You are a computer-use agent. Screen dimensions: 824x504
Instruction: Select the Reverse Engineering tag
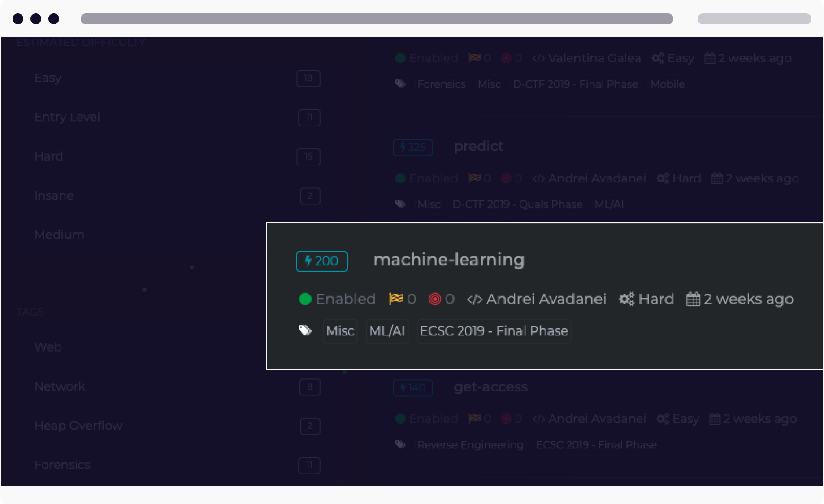[470, 445]
